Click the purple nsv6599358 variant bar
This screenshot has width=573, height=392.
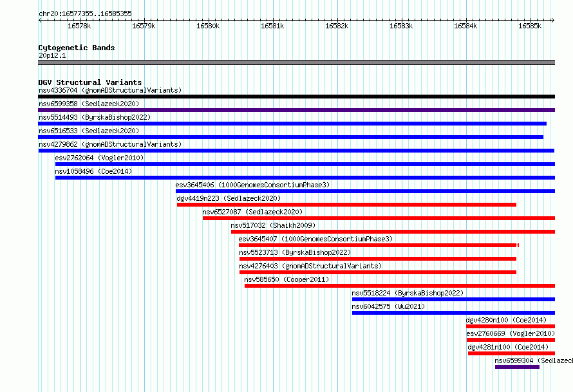click(296, 110)
